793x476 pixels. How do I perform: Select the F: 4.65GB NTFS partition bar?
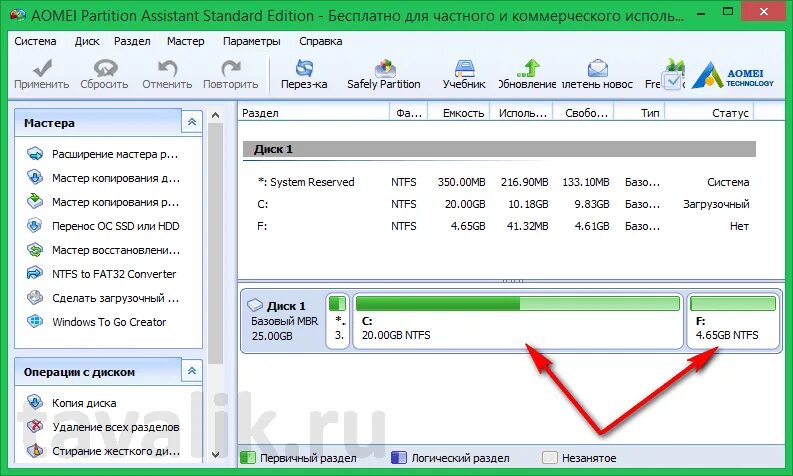coord(733,322)
